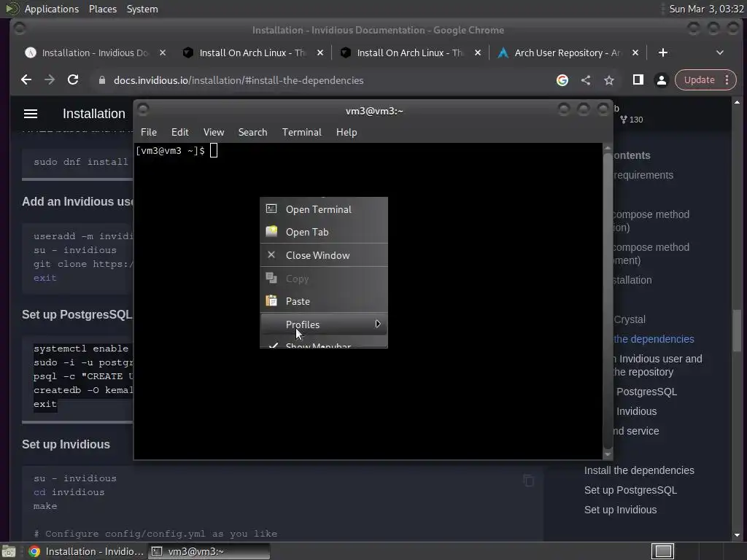Screen dimensions: 747x560
Task: Click the GitHub forks count 130
Action: pos(632,120)
